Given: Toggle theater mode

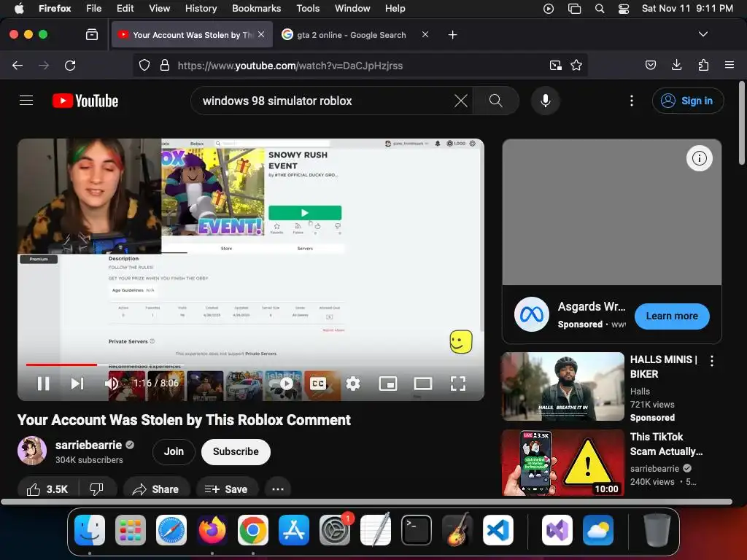Looking at the screenshot, I should [422, 384].
